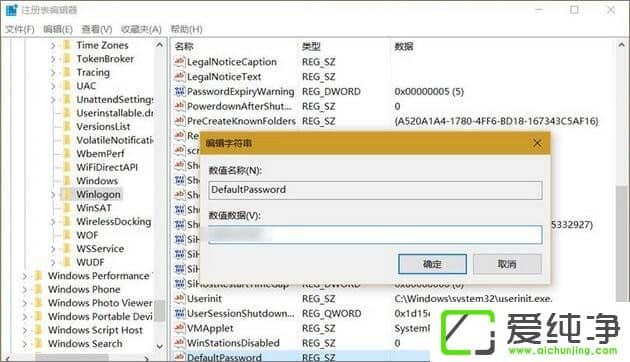Close the 编辑字符串 dialog with X

tap(537, 143)
